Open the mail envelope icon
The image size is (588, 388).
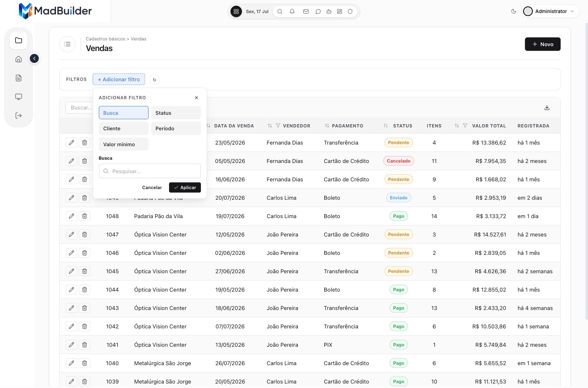(x=306, y=11)
